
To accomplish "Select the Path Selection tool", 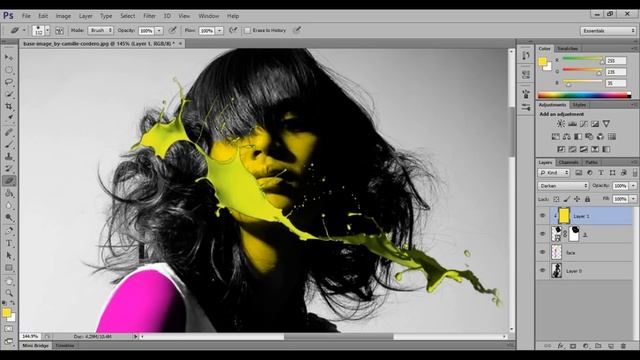I will point(9,256).
